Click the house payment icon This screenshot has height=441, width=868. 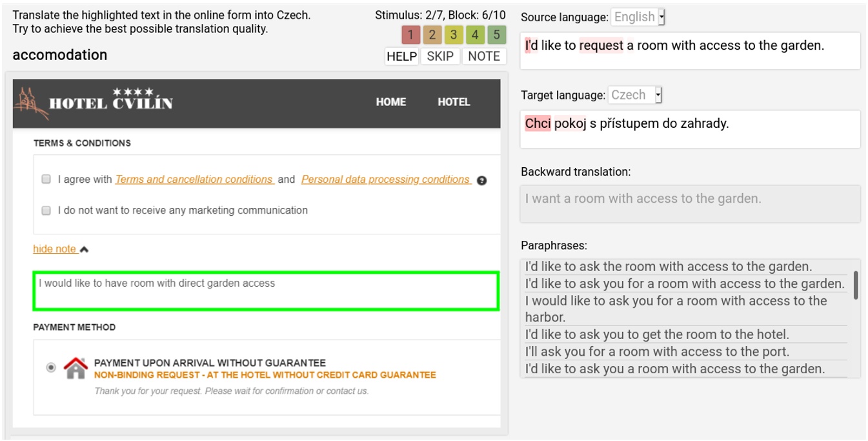pos(76,367)
